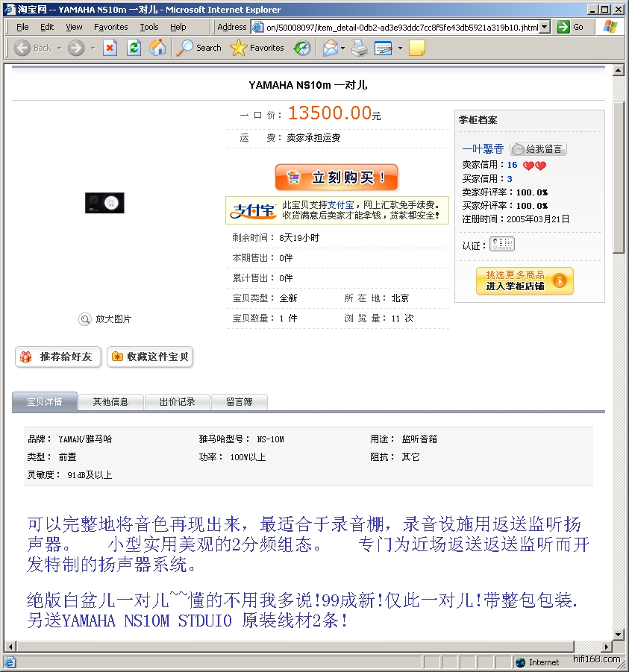Click the Refresh page icon

coord(134,48)
